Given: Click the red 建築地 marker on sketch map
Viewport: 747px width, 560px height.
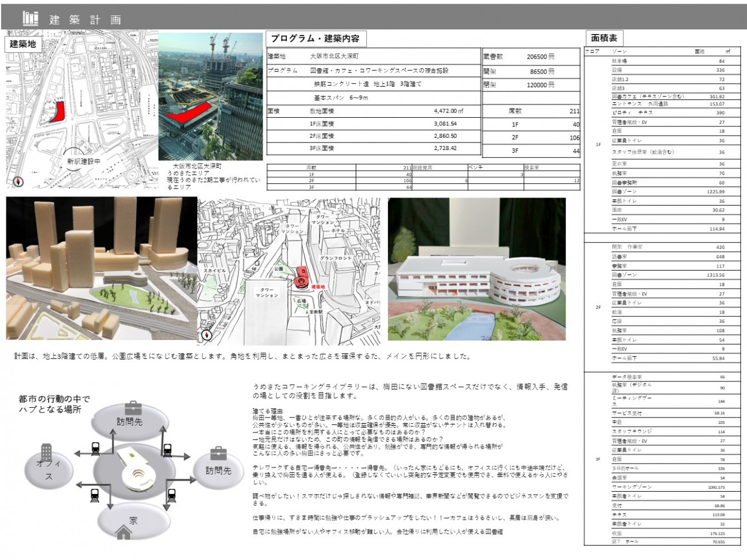Looking at the screenshot, I should pos(301,279).
